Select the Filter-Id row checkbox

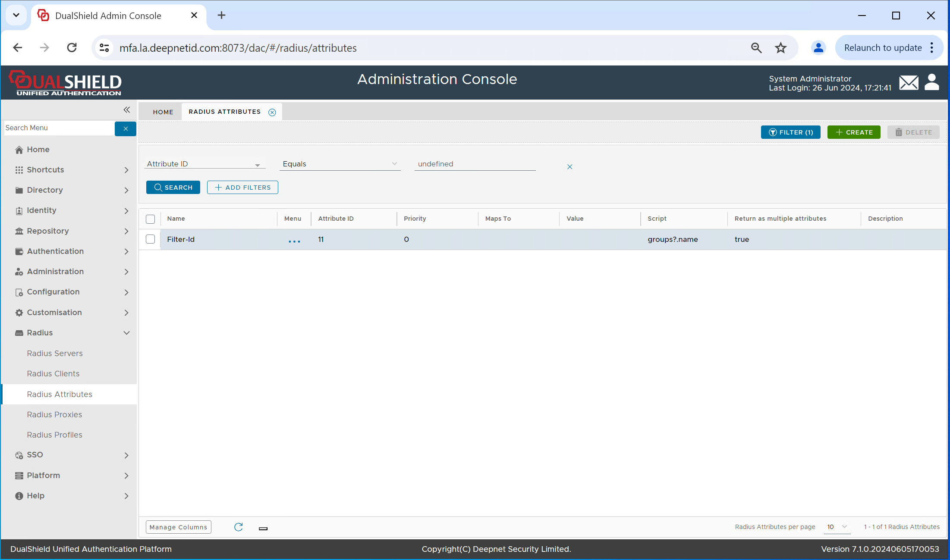pyautogui.click(x=150, y=239)
